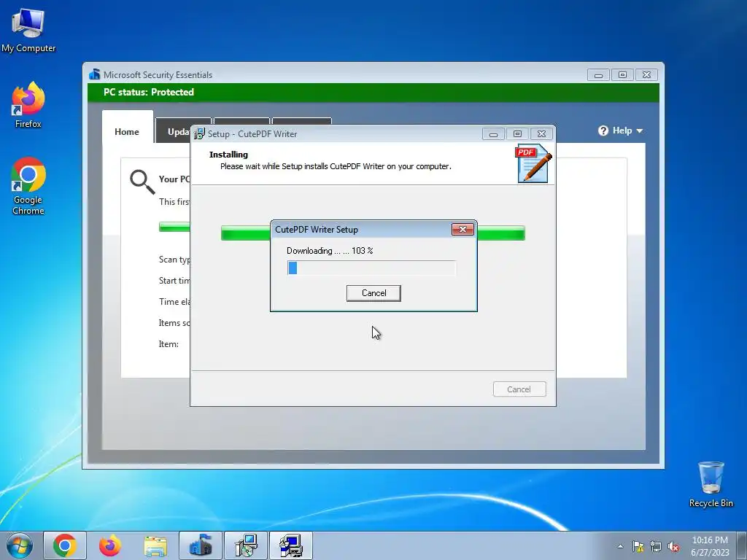Open the Windows Start menu
This screenshot has height=560, width=747.
click(x=20, y=545)
